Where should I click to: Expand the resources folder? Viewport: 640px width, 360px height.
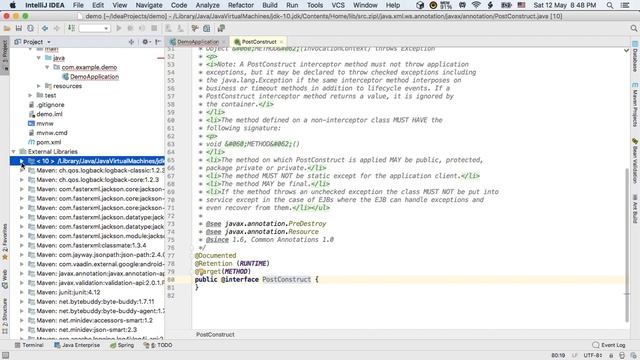click(x=39, y=86)
